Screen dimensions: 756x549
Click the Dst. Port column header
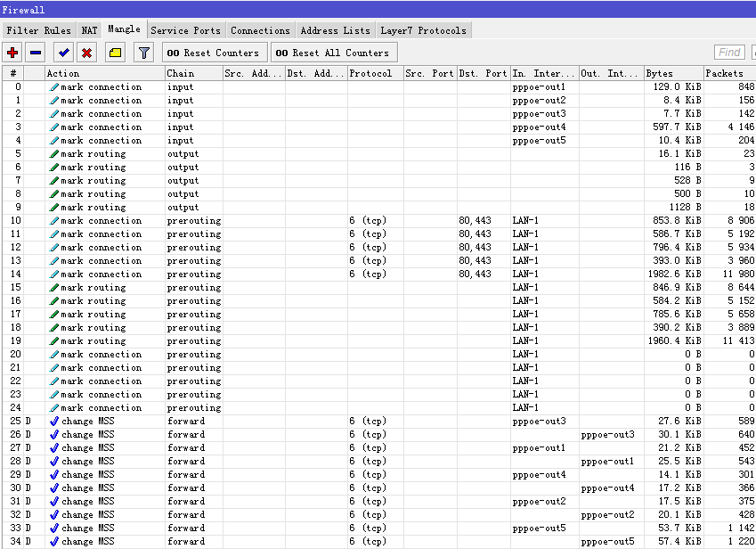click(484, 73)
